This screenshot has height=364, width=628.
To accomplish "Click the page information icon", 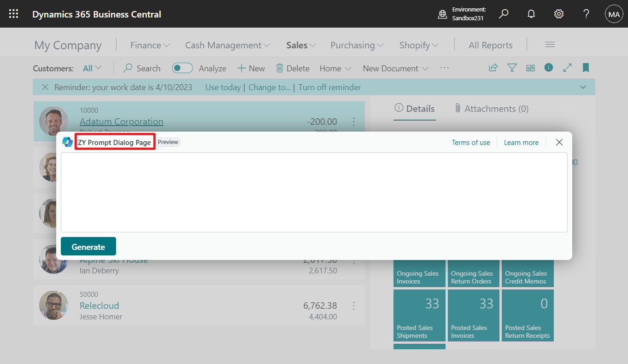I will click(548, 68).
